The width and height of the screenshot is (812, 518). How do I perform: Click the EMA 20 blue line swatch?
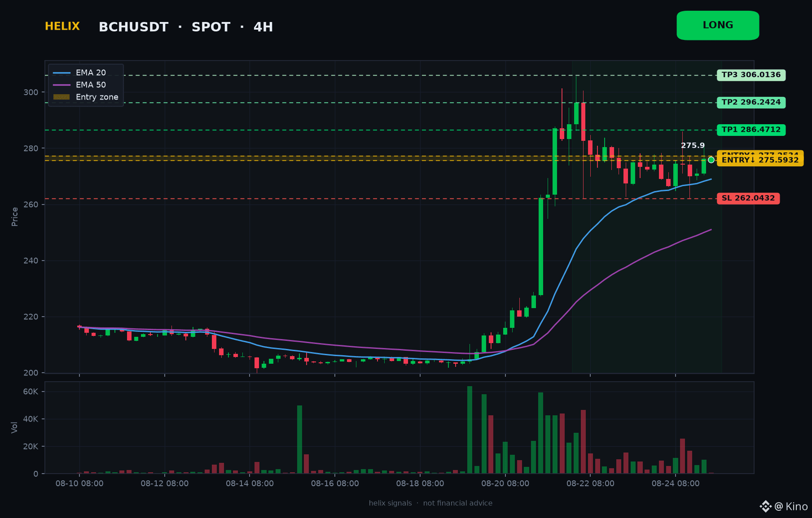coord(61,73)
